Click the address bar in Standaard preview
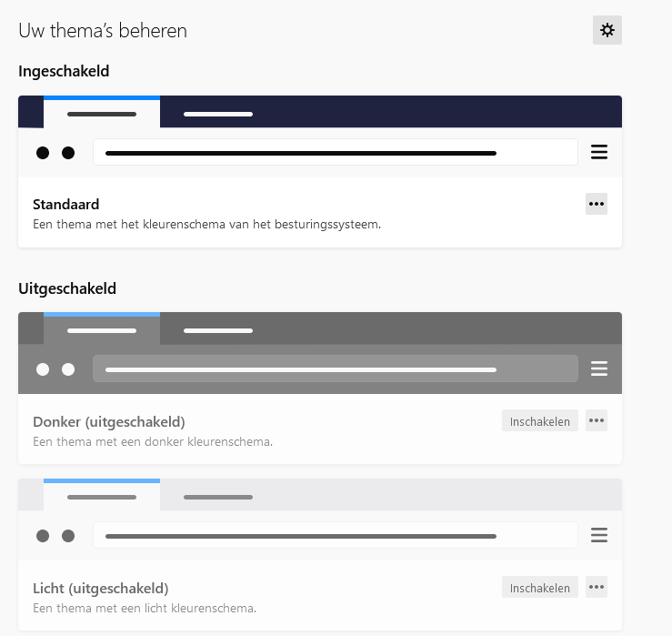 point(335,152)
